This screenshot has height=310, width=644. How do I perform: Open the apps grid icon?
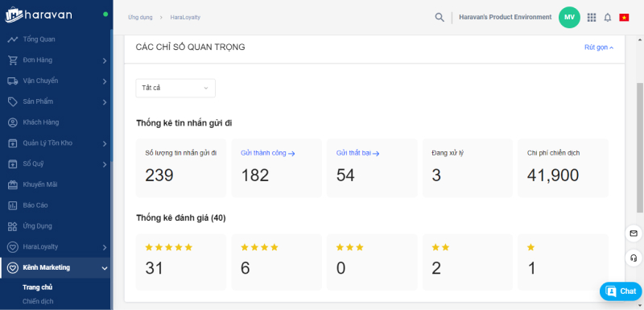(x=592, y=17)
